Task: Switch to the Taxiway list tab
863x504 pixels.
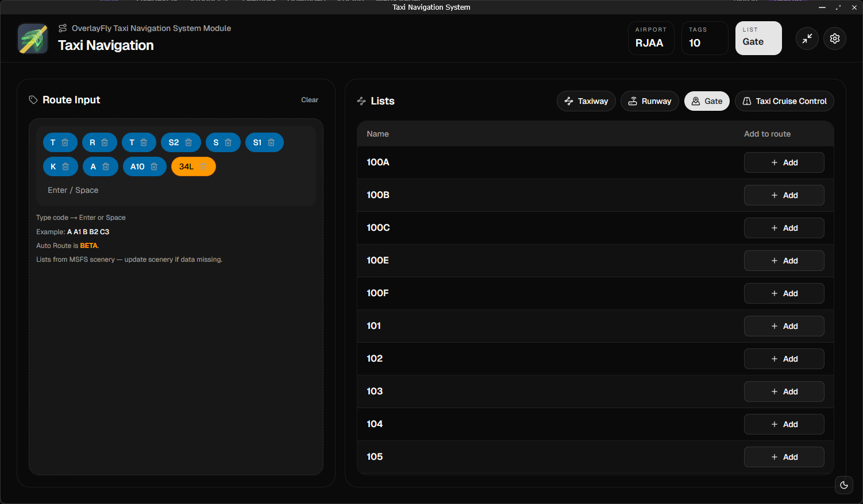Action: 586,101
